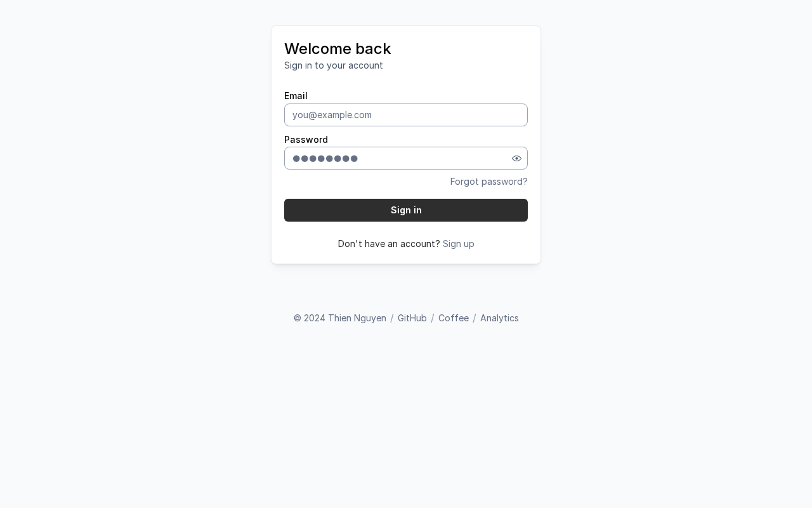Visit the Coffee footer link
Screen dimensions: 812x508
click(454, 318)
